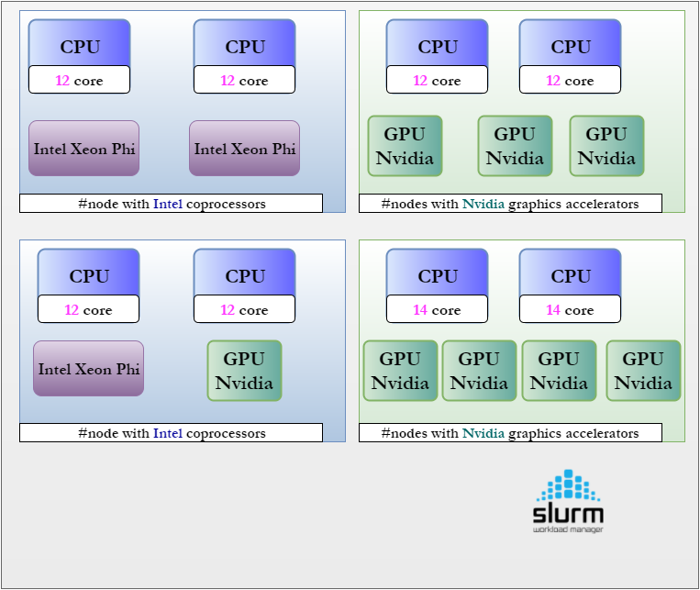Click the Intel coprocessors caption under the Xeon Phi and GPU

point(171,433)
